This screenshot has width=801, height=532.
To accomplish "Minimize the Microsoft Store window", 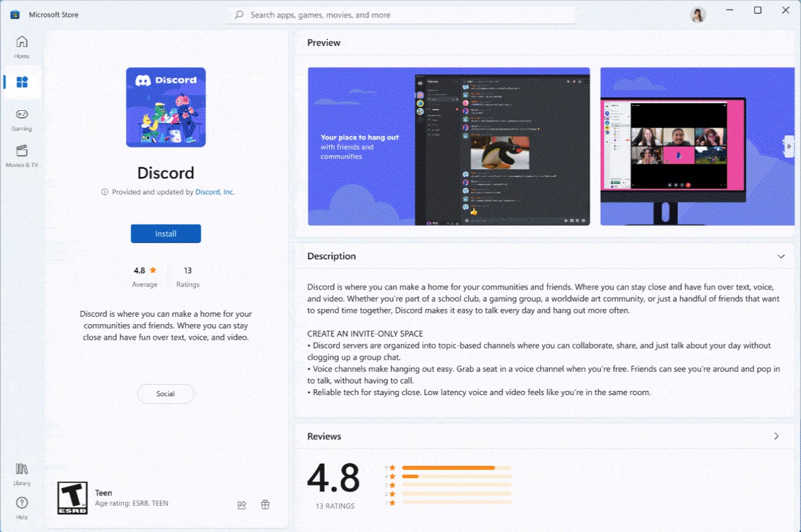I will [730, 10].
